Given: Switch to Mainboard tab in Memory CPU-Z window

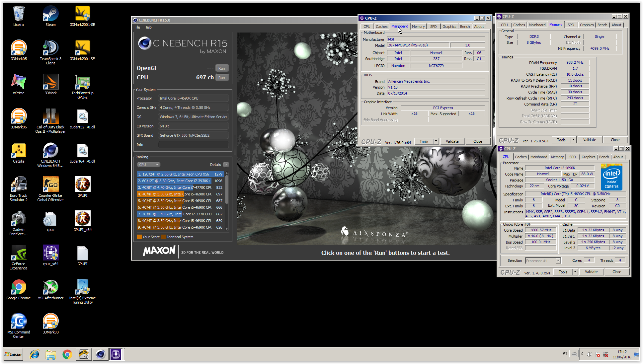Looking at the screenshot, I should click(x=537, y=25).
